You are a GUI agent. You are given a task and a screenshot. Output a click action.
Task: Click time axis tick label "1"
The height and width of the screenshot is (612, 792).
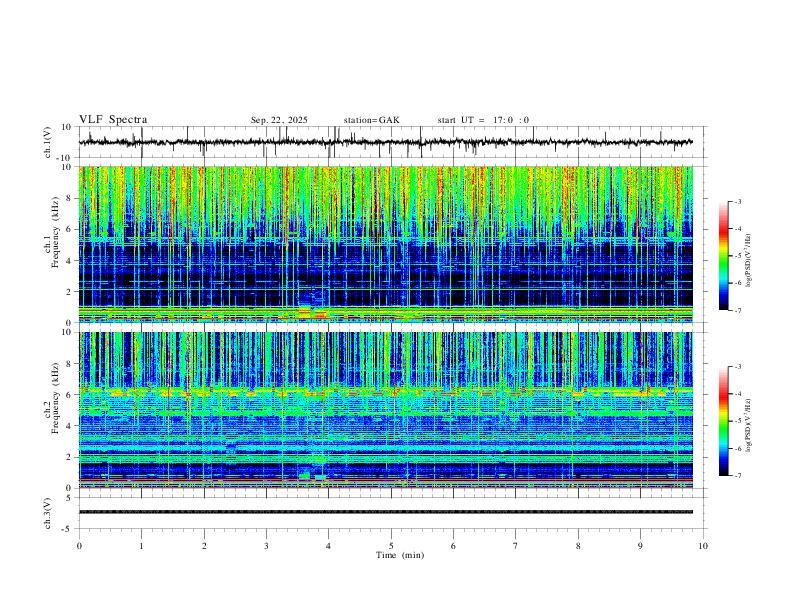[141, 546]
